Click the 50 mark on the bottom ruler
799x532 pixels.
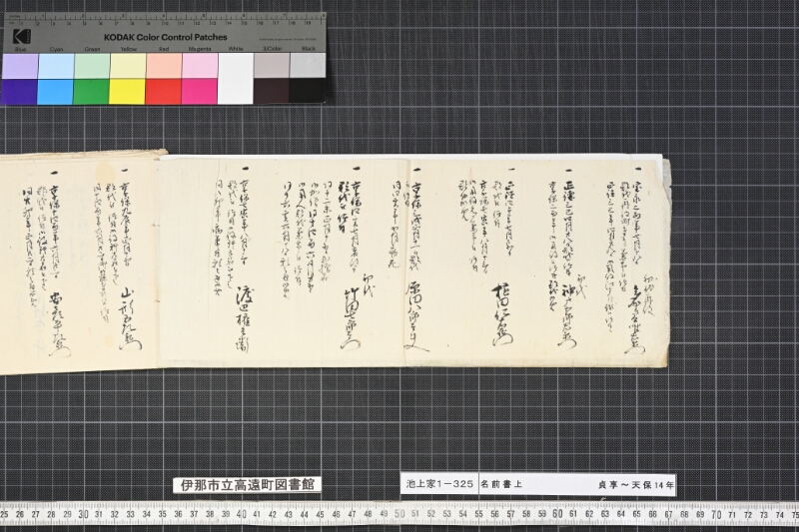tap(399, 514)
